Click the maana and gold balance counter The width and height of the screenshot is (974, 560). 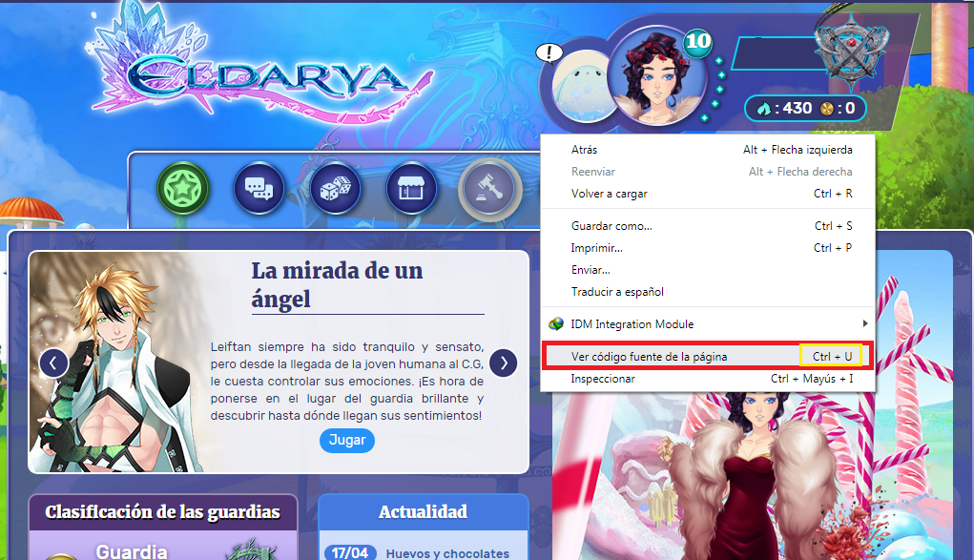(805, 108)
